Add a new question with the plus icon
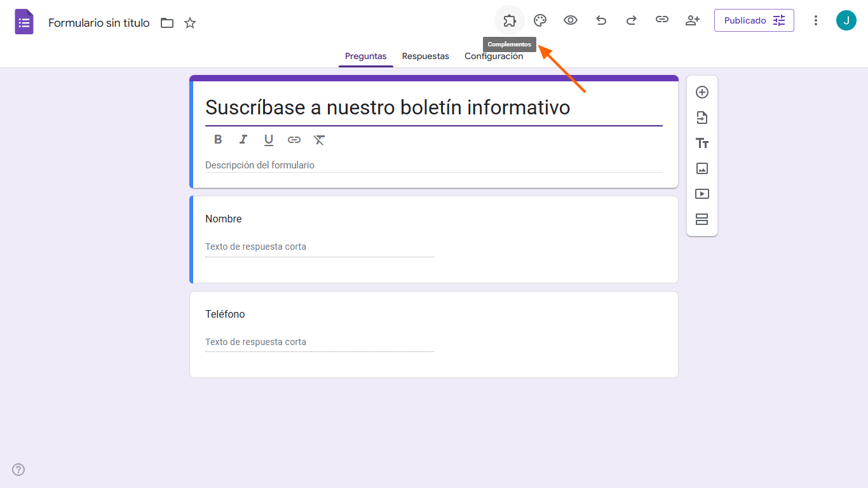 coord(702,92)
